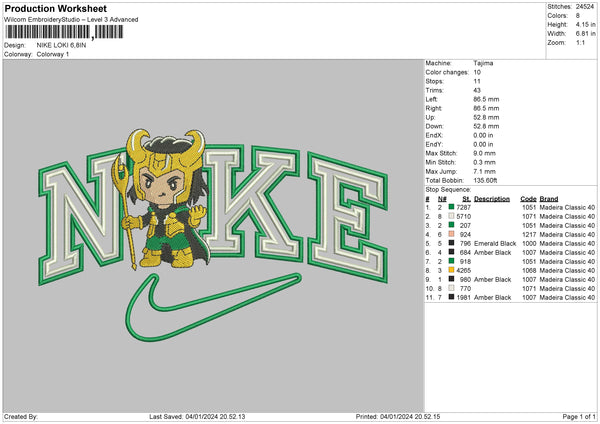600x424 pixels.
Task: Select the peach swatch in stop row 4
Action: [452, 234]
